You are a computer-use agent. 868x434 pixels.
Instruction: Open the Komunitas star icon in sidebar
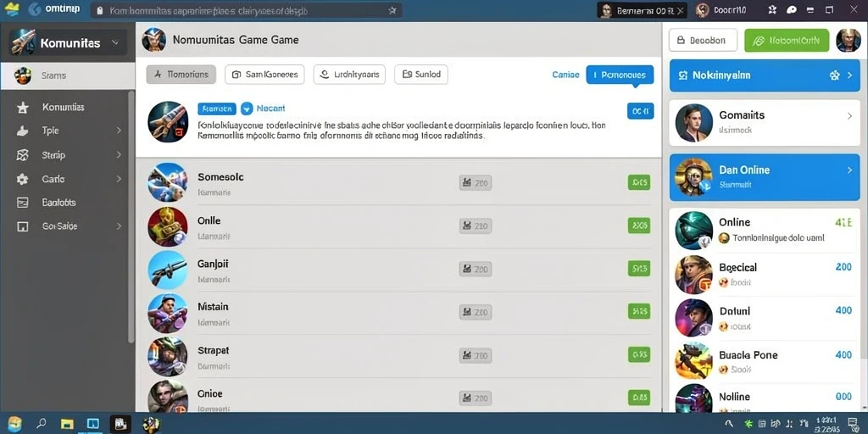(x=23, y=108)
